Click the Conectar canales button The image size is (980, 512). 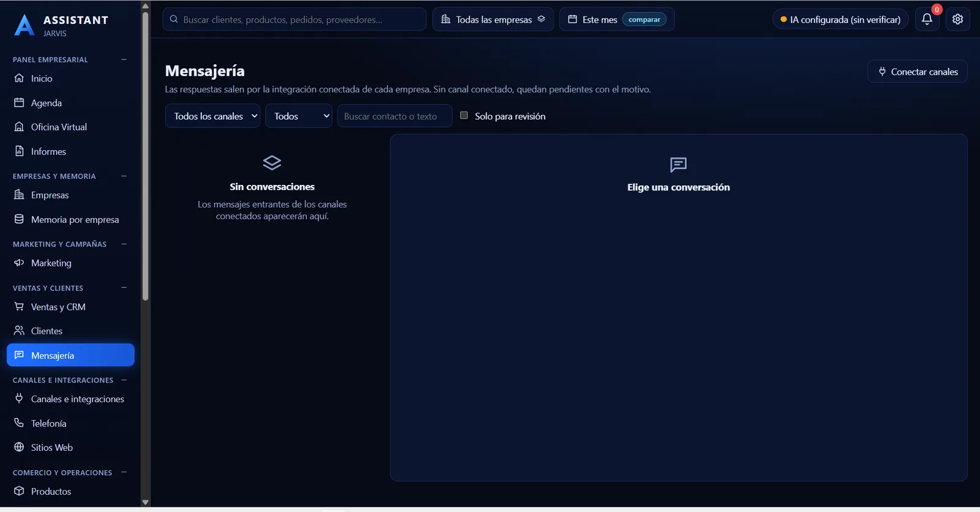918,72
